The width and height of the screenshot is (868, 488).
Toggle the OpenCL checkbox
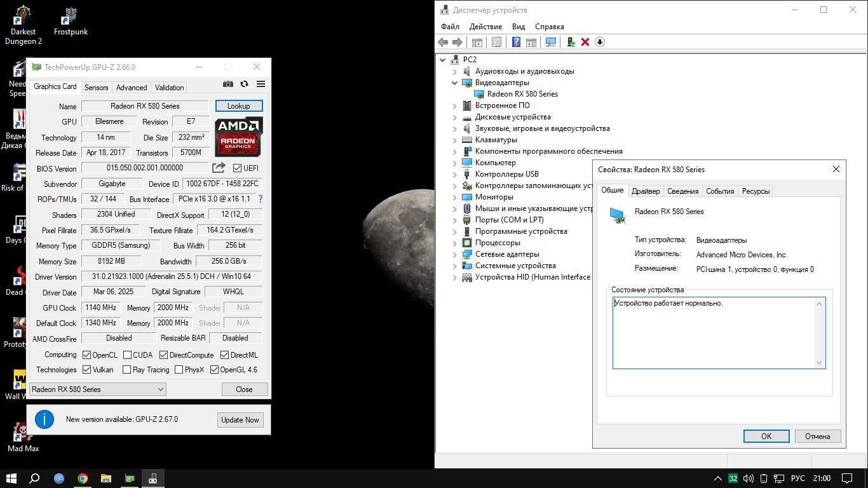click(87, 355)
